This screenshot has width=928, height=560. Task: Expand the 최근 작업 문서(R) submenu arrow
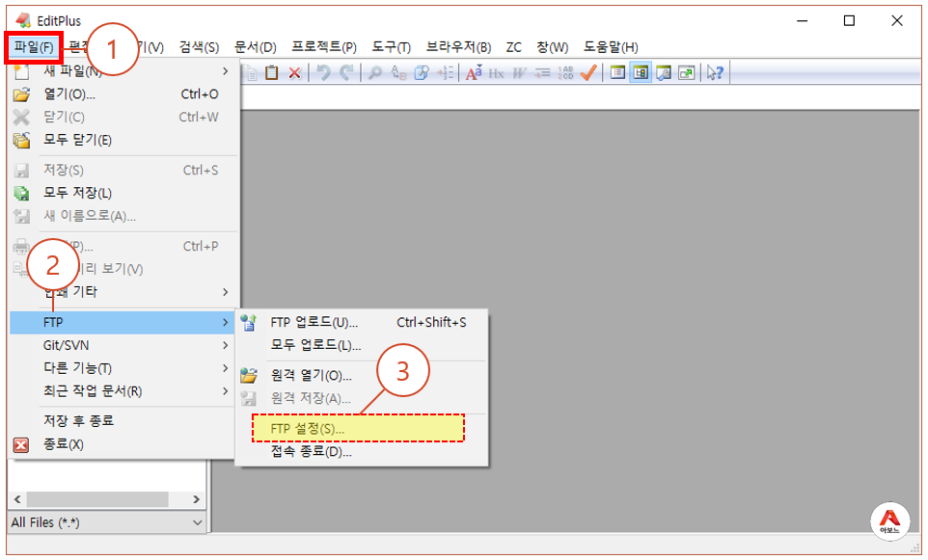(226, 391)
